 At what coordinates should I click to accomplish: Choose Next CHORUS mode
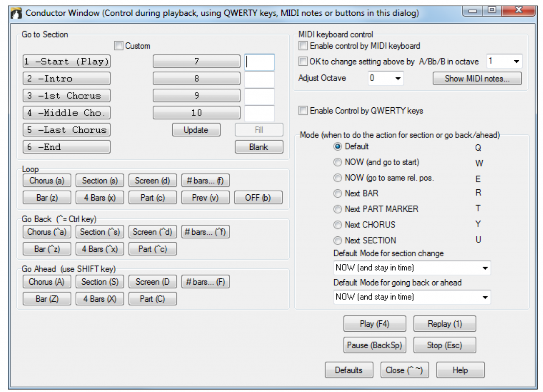[338, 225]
